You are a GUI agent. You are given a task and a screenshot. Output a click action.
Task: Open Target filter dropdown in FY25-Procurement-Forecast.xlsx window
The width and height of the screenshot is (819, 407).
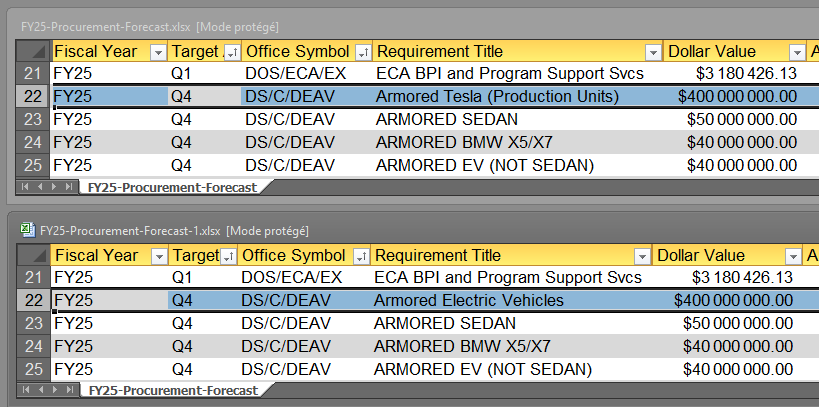pyautogui.click(x=231, y=51)
